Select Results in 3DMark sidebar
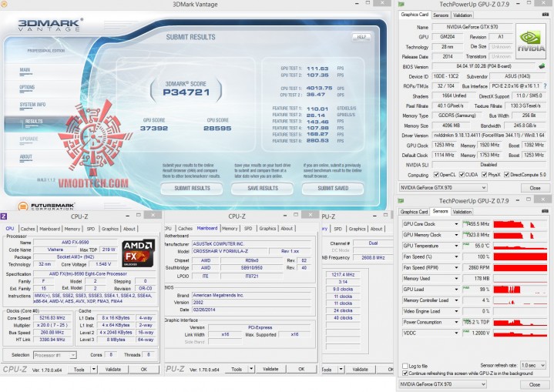554x392 pixels. 34,121
